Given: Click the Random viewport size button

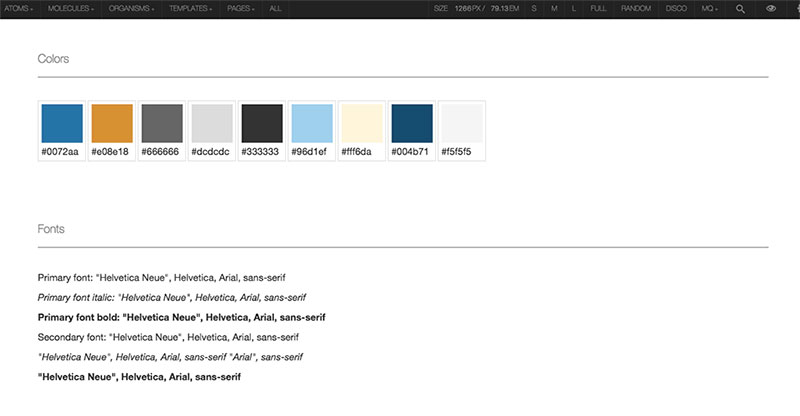Looking at the screenshot, I should pos(635,8).
